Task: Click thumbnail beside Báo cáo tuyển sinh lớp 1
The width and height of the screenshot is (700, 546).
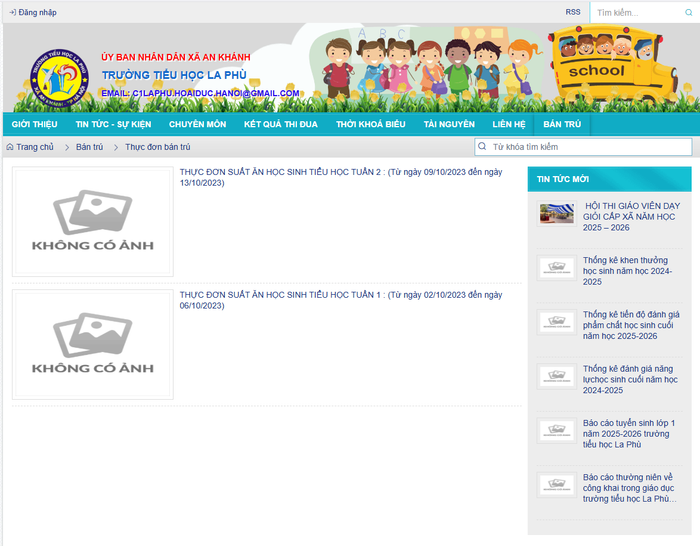Action: pos(557,430)
